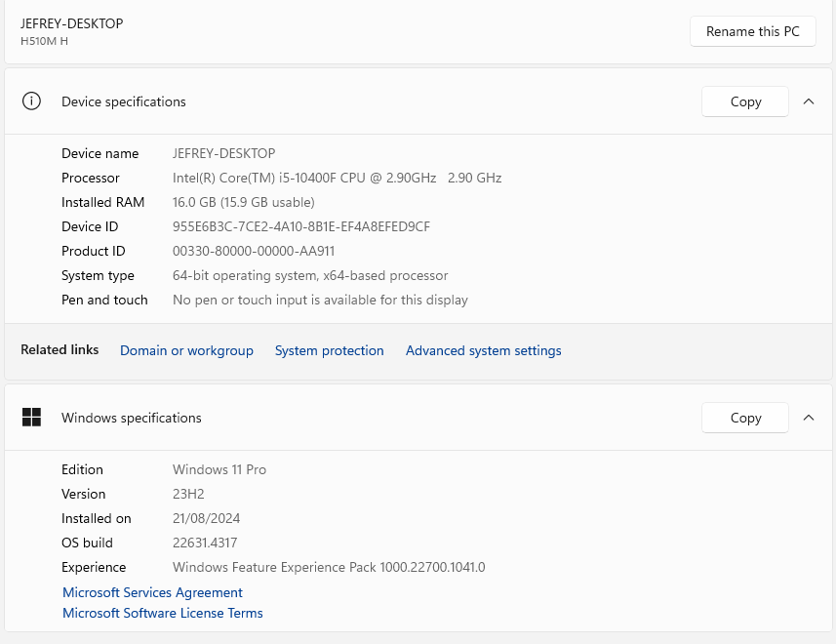The image size is (836, 644).
Task: Open the Domain or workgroup link
Action: coord(186,350)
